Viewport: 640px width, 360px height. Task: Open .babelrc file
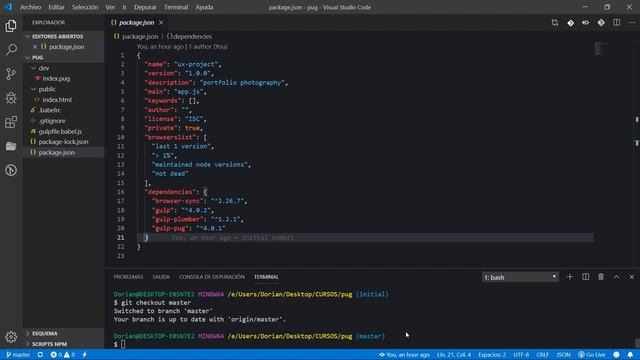(x=49, y=110)
